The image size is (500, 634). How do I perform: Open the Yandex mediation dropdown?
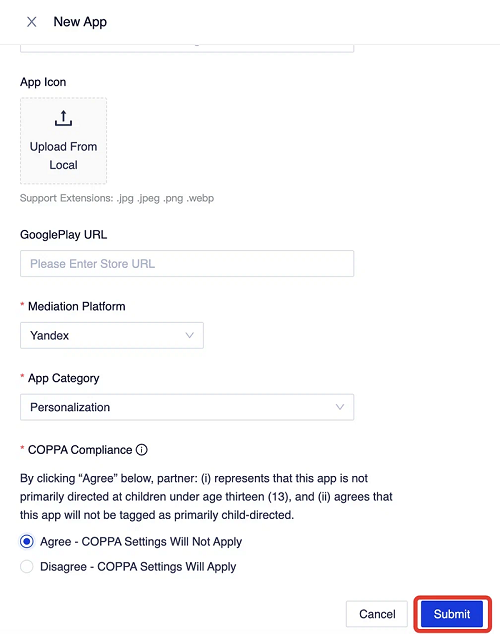point(112,336)
